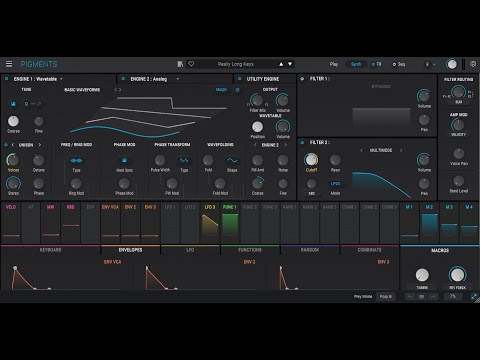Switch to the Play view
The image size is (480, 360).
click(x=334, y=64)
